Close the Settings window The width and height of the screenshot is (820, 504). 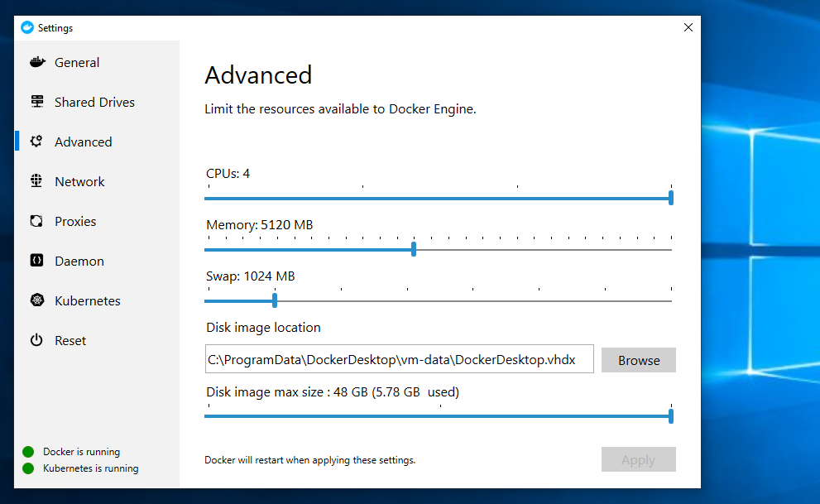click(x=688, y=27)
